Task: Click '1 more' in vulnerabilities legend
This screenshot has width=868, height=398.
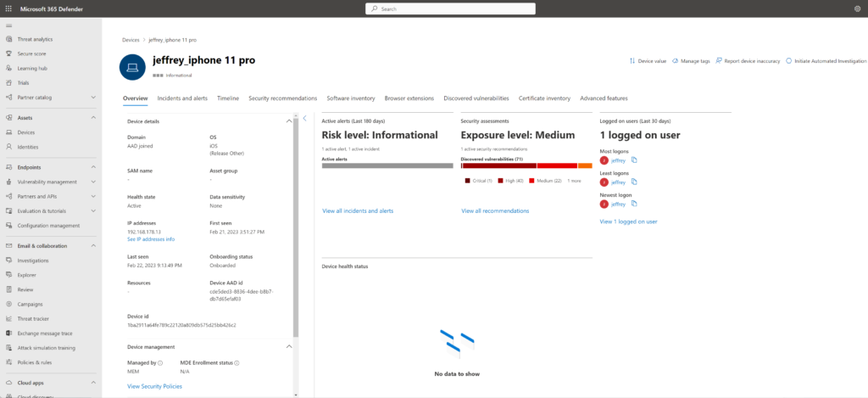Action: coord(574,181)
